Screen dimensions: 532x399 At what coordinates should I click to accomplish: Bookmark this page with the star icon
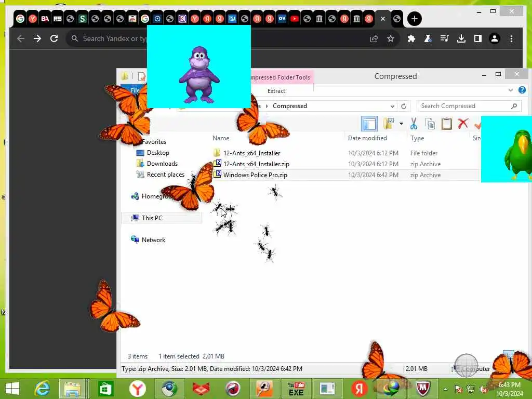click(391, 38)
